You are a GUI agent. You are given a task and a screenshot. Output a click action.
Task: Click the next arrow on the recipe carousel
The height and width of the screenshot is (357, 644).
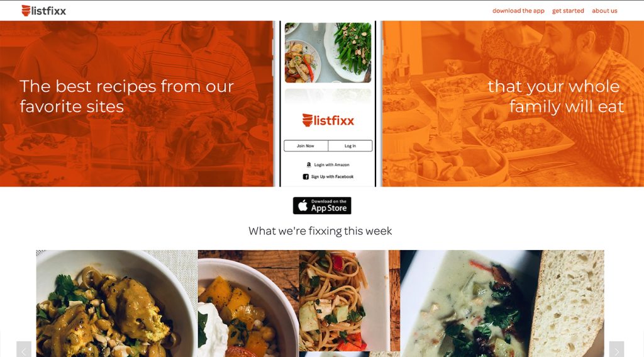tap(616, 349)
